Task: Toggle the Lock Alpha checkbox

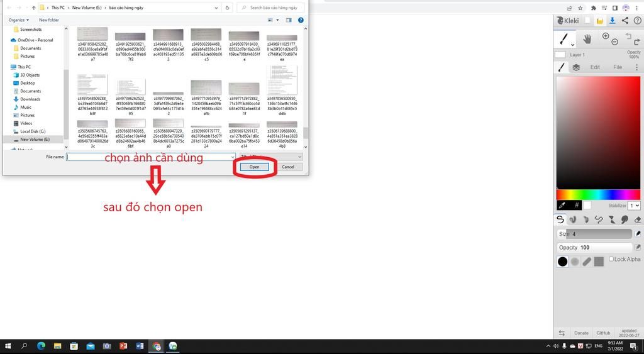Action: tap(611, 259)
